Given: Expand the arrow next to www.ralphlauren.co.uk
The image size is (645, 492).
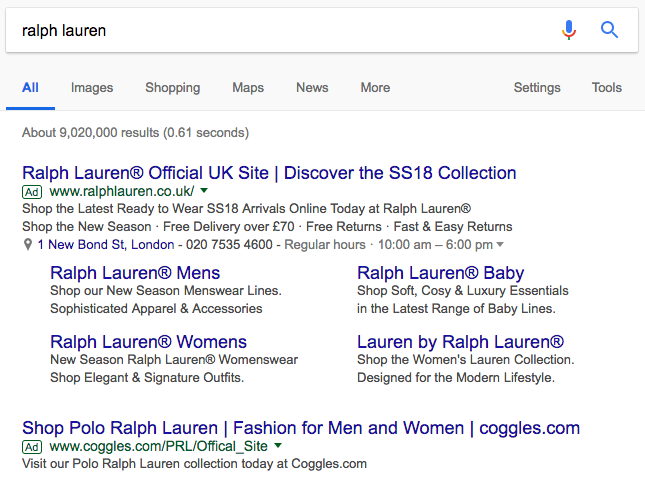Looking at the screenshot, I should point(204,190).
